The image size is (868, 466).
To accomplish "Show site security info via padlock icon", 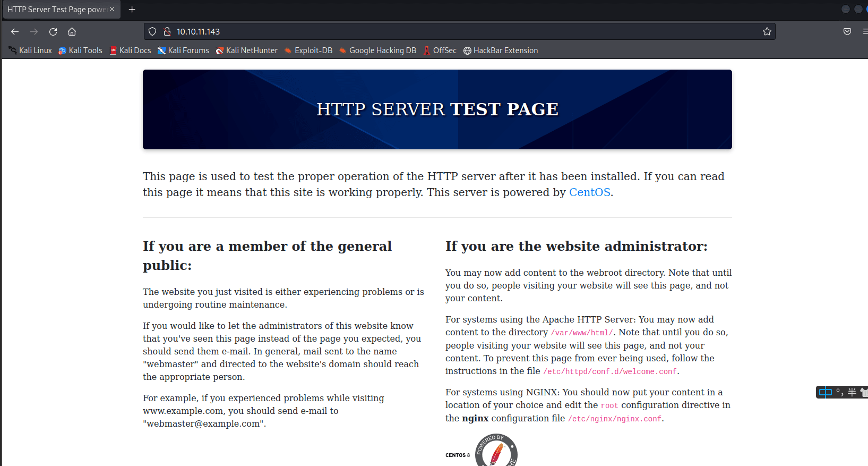I will (167, 32).
